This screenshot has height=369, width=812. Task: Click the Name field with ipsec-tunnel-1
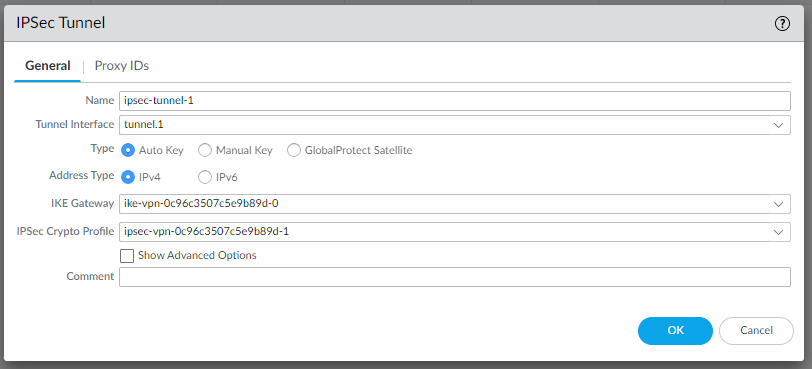[x=455, y=101]
